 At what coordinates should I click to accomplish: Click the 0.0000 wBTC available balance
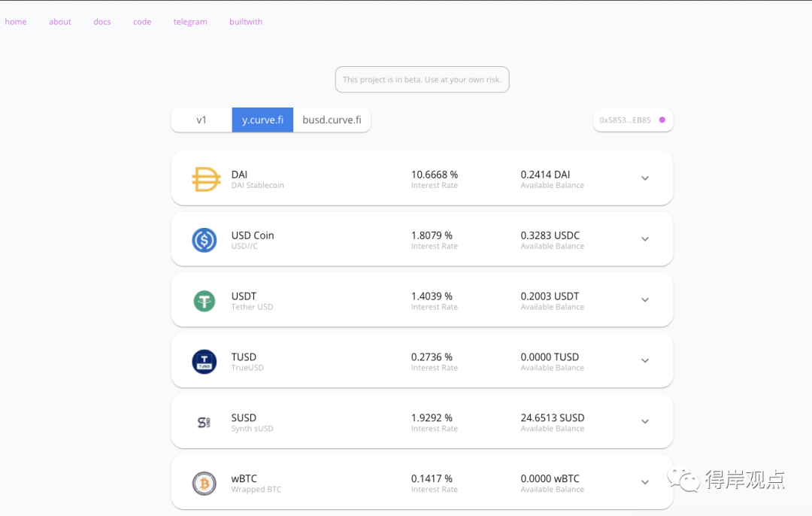(550, 478)
